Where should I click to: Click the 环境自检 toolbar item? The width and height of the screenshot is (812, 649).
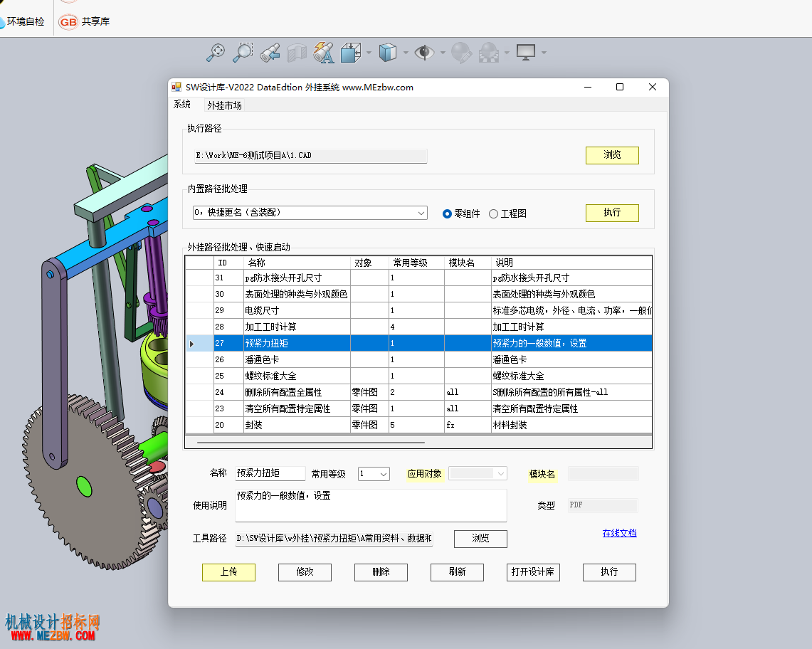point(22,22)
